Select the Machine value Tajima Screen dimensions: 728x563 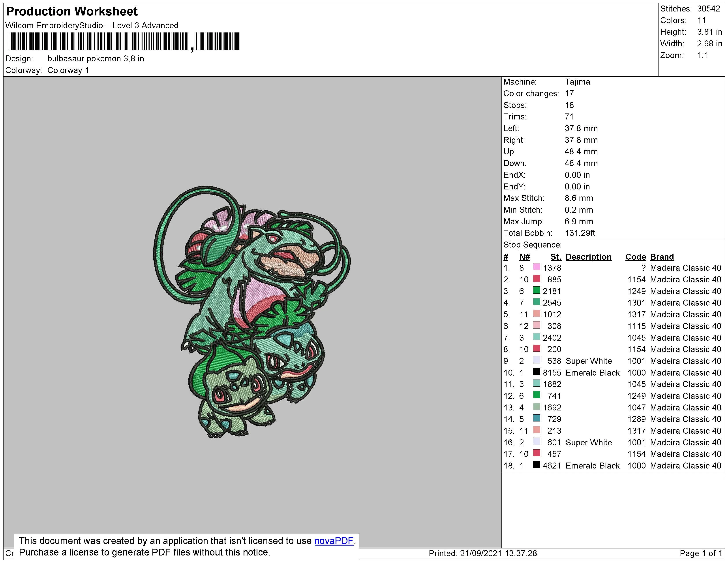click(x=577, y=82)
